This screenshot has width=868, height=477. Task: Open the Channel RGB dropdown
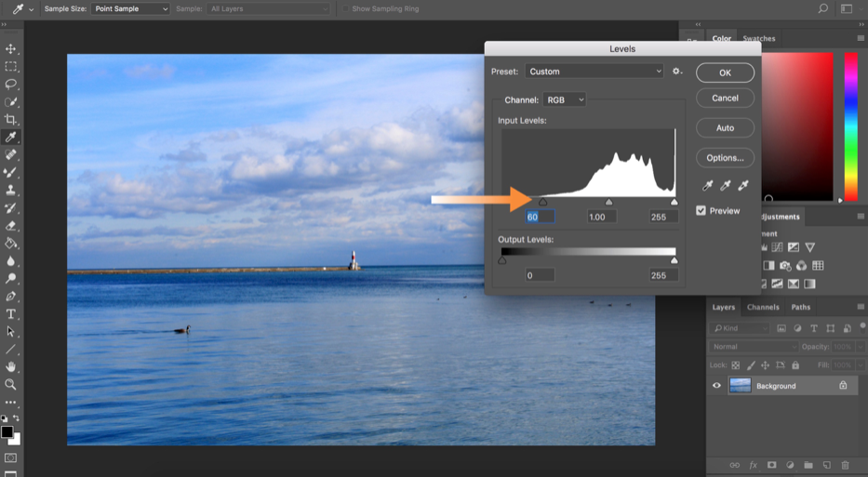pos(565,100)
